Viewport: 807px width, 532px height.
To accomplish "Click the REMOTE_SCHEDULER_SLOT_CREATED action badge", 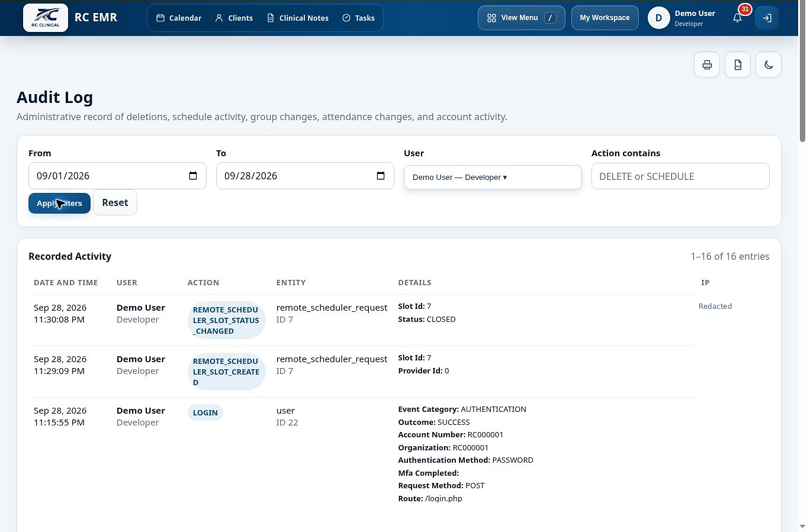I will (x=226, y=372).
